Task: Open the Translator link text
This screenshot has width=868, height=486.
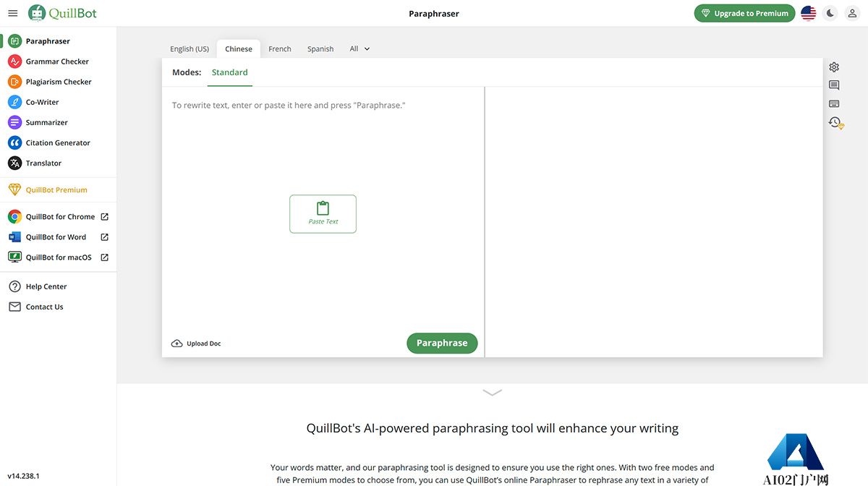Action: pos(43,163)
